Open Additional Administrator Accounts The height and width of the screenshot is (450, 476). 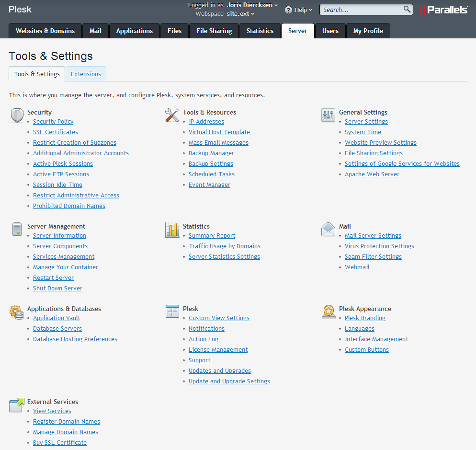tap(81, 153)
